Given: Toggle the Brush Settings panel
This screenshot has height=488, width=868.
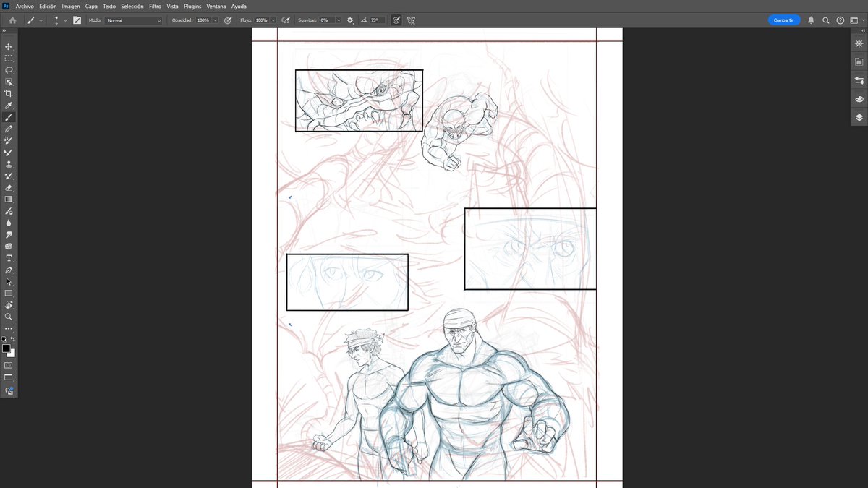Looking at the screenshot, I should pos(77,20).
